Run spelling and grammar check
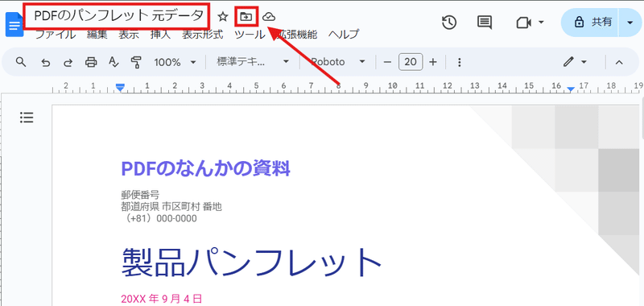 tap(114, 63)
